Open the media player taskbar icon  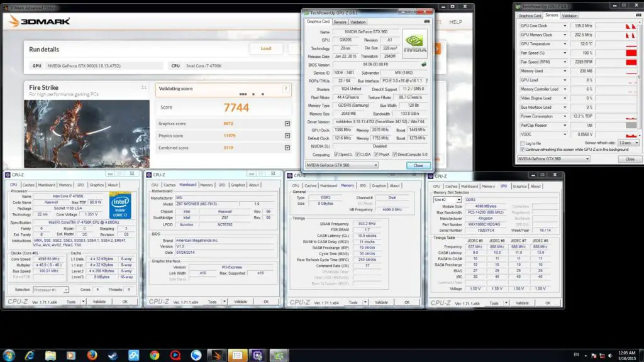click(x=71, y=355)
